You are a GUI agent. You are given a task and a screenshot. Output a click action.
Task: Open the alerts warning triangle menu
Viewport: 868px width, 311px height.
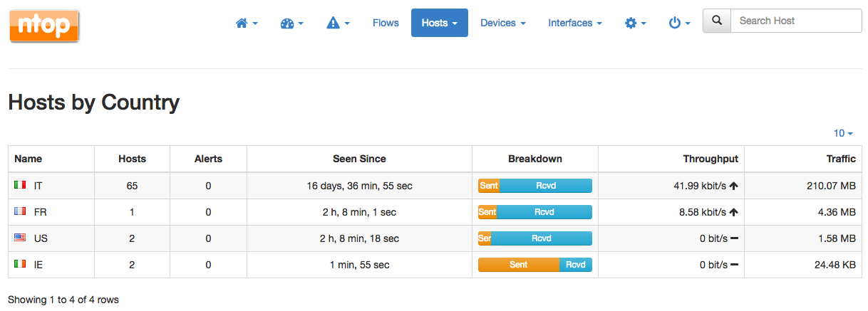338,23
